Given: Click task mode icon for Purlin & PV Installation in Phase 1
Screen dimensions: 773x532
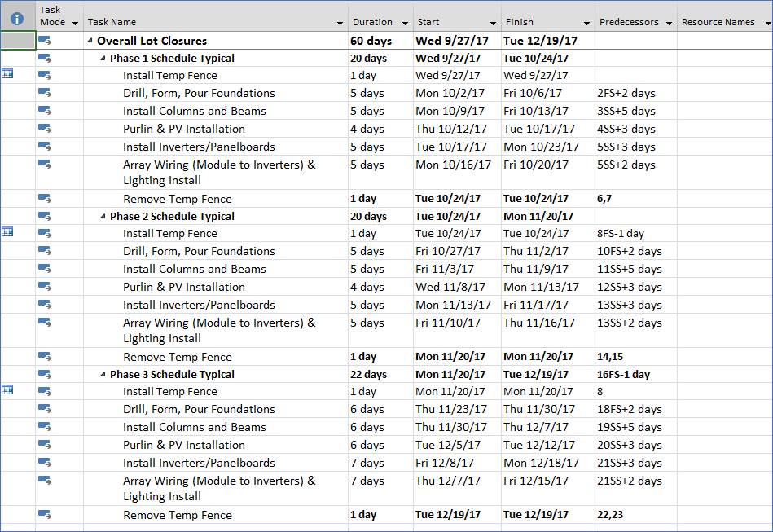Looking at the screenshot, I should (45, 128).
